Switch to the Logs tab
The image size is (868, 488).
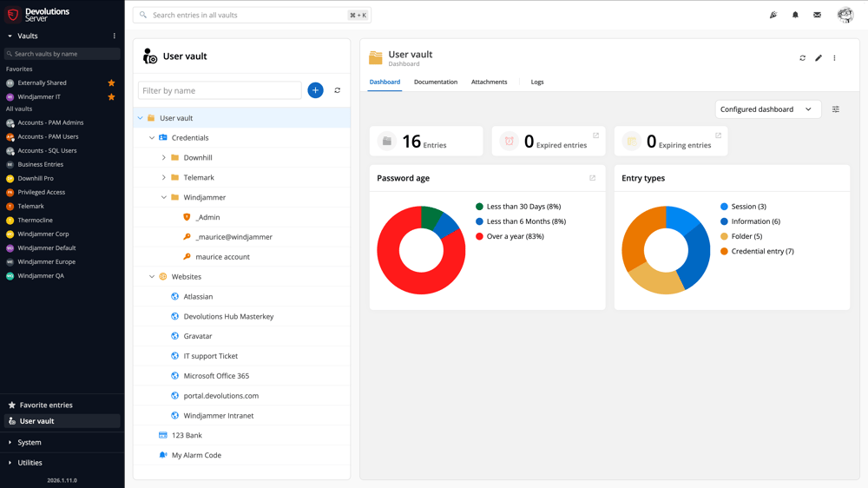pyautogui.click(x=537, y=82)
